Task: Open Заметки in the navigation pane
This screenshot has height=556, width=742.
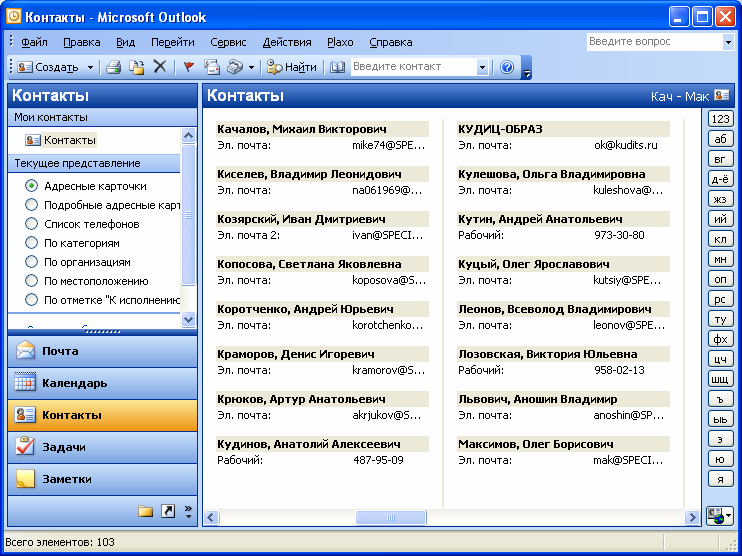Action: (102, 479)
